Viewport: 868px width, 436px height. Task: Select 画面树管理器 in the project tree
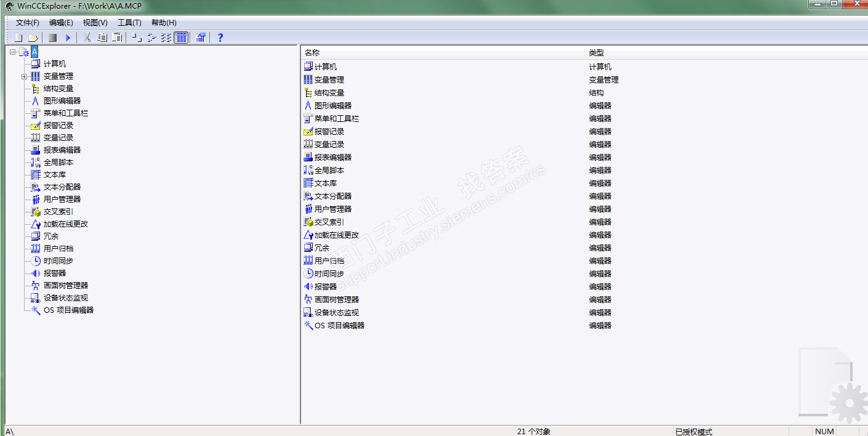66,286
